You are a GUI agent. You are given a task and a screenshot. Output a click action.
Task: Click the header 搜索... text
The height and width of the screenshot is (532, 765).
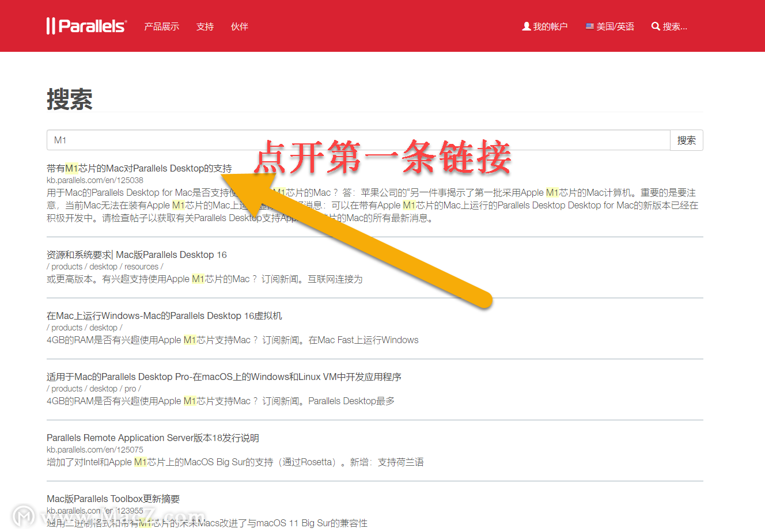click(x=675, y=26)
